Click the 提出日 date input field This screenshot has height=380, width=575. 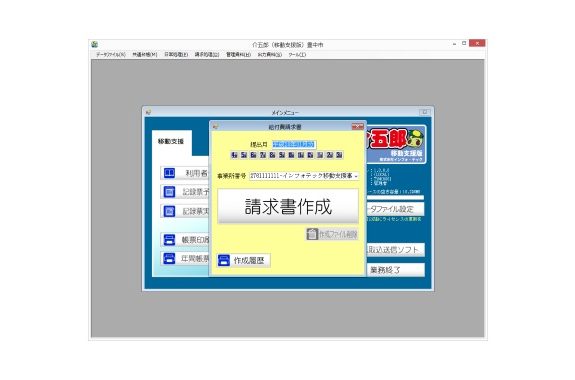(294, 145)
